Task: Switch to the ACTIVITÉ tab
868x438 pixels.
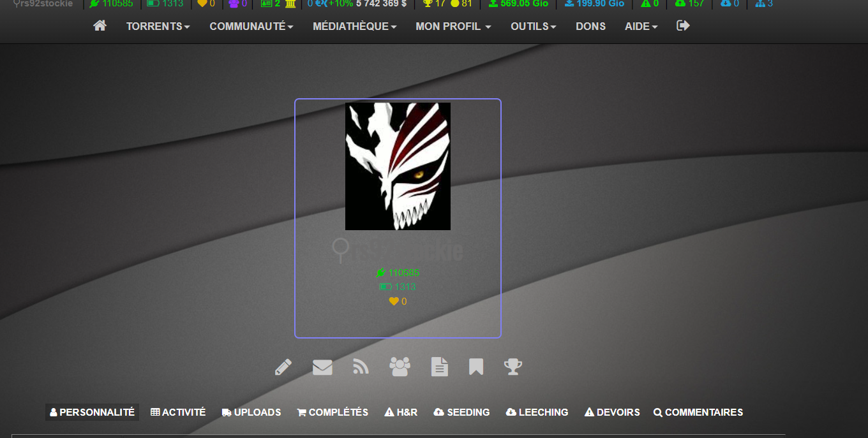Action: point(178,412)
